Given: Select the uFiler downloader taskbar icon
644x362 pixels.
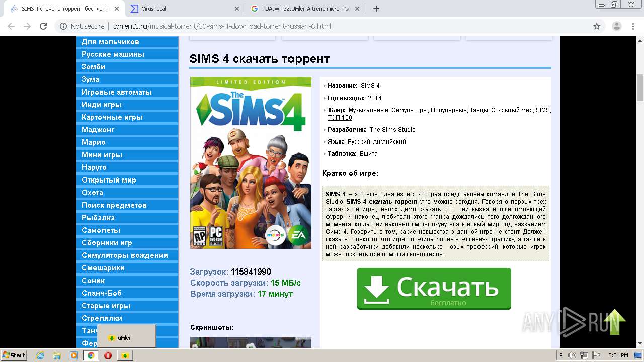Looking at the screenshot, I should pyautogui.click(x=125, y=355).
